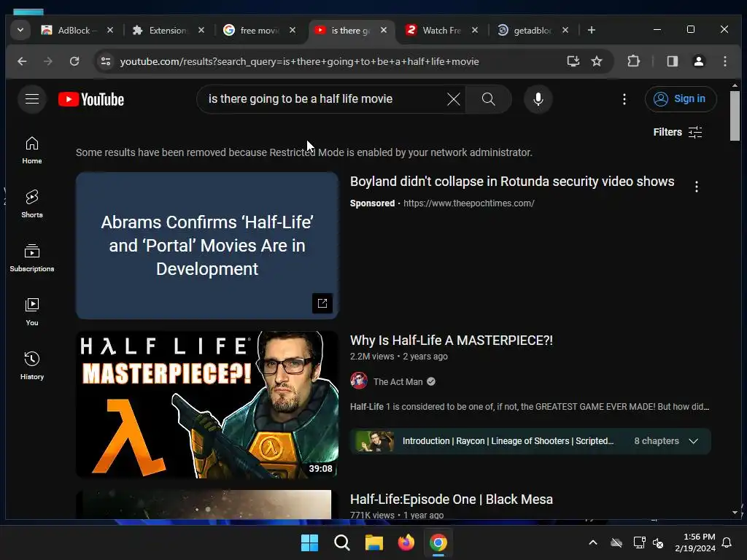Launch File Explorer from taskbar
The image size is (747, 560).
[374, 542]
